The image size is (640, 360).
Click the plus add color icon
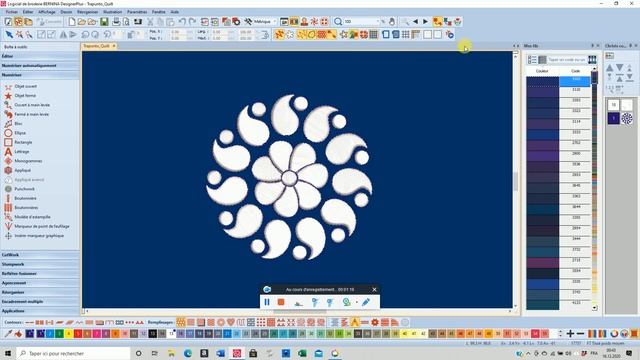coord(570,334)
